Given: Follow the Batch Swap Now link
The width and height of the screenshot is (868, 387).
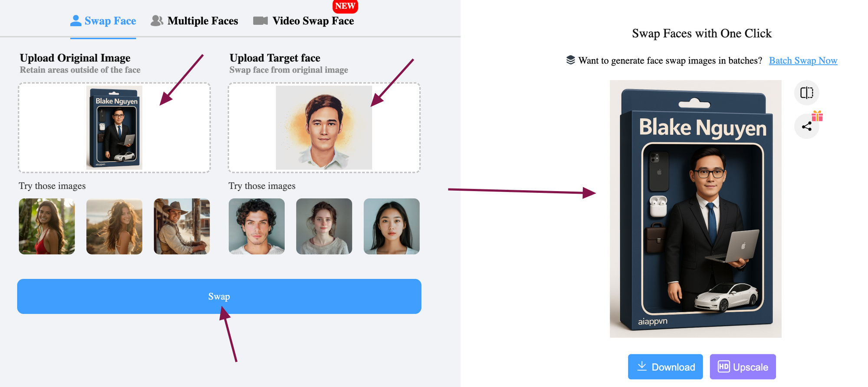Looking at the screenshot, I should [x=803, y=60].
